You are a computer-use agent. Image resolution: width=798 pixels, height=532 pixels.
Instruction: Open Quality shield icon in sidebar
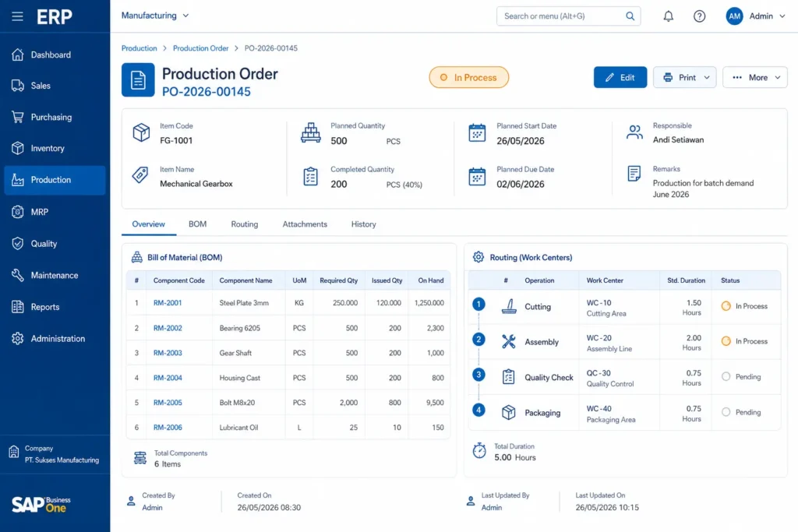[18, 244]
